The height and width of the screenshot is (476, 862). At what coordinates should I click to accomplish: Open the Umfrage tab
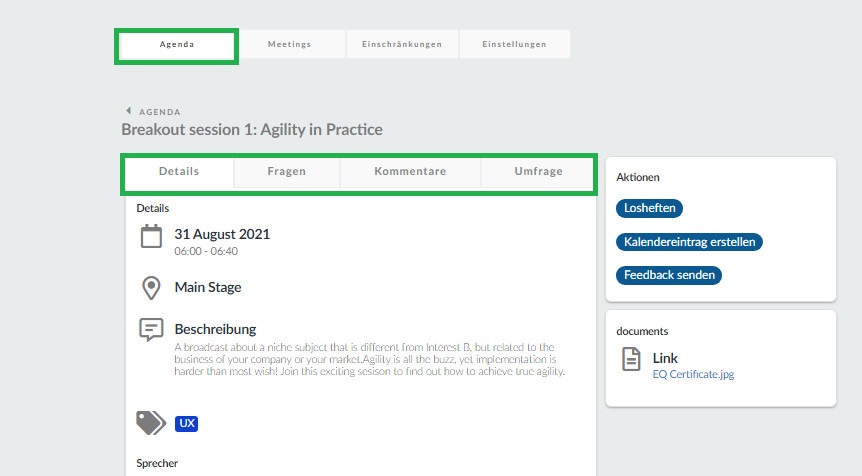pyautogui.click(x=538, y=171)
